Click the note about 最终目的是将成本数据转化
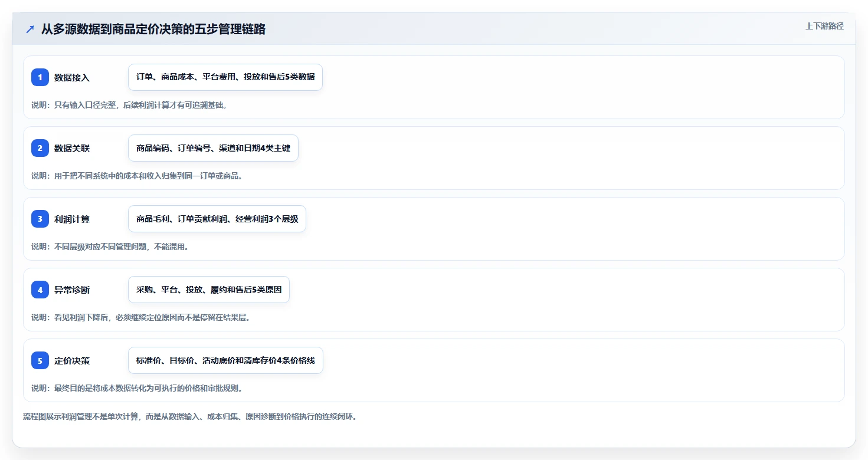Viewport: 868px width, 460px height. (137, 388)
